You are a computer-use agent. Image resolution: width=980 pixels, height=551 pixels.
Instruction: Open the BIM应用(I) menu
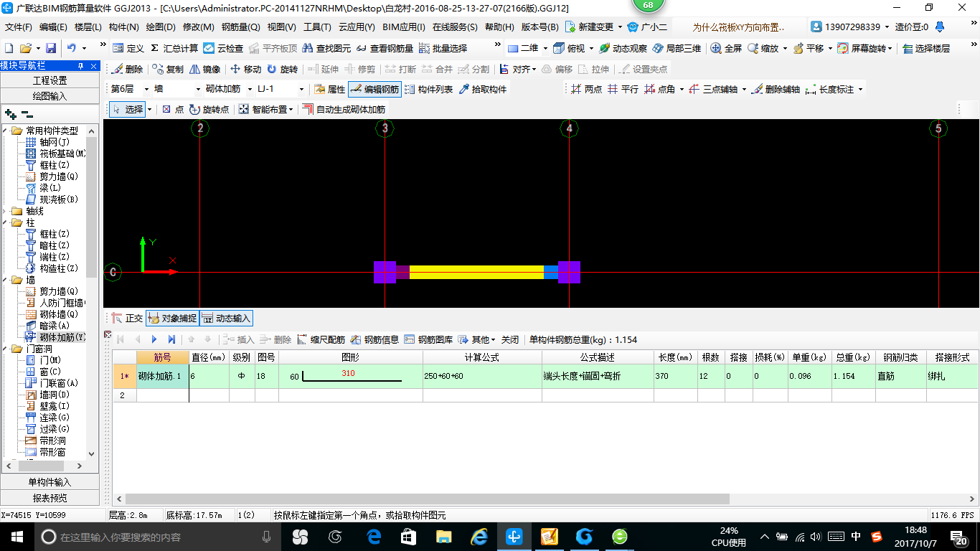pyautogui.click(x=404, y=27)
